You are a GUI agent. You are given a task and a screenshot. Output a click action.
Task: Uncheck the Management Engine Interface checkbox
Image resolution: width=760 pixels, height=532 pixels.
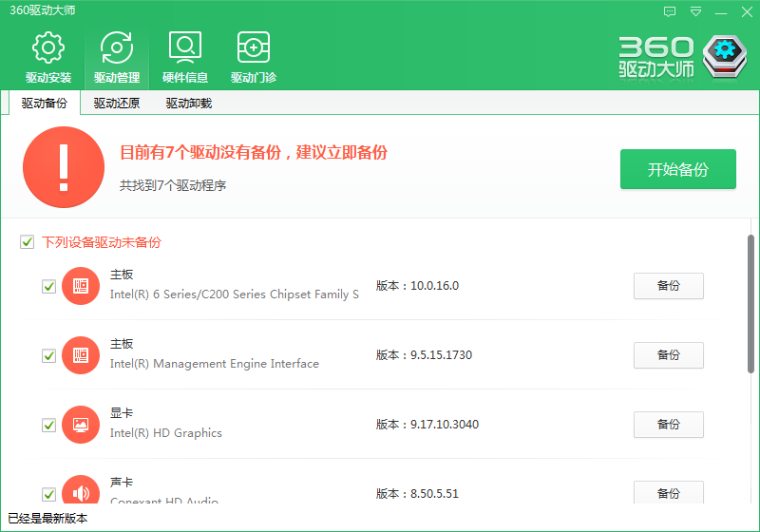49,355
